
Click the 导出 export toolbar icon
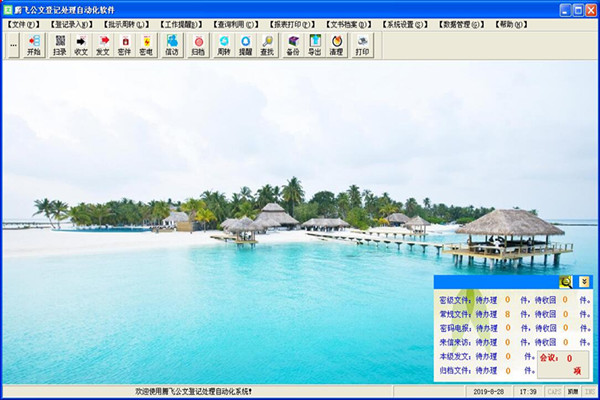[x=315, y=45]
